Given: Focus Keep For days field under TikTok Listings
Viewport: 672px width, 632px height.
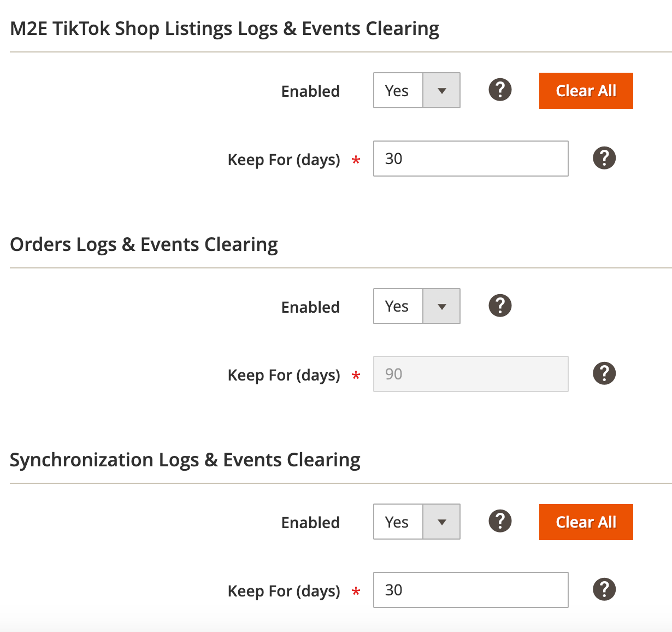Looking at the screenshot, I should pos(470,159).
